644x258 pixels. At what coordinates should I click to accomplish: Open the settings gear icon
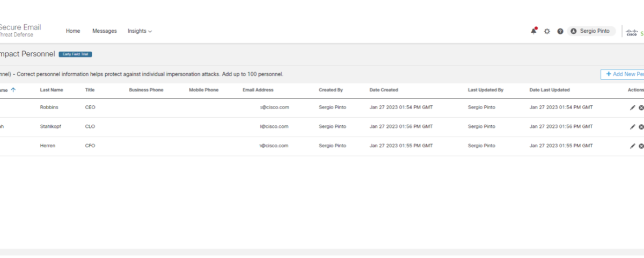tap(547, 31)
